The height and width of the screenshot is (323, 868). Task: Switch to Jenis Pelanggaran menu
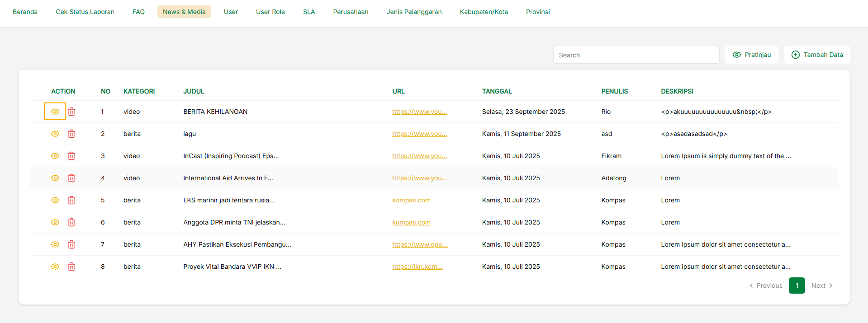coord(414,12)
